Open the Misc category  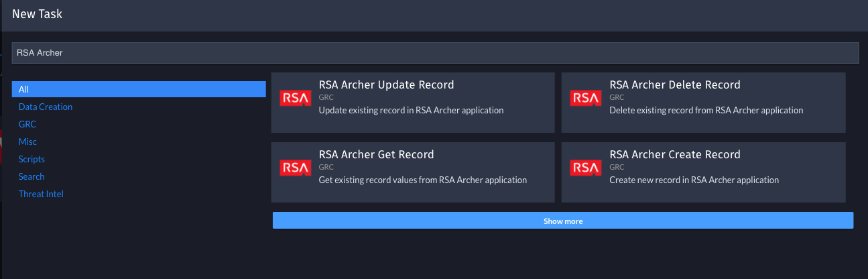tap(27, 142)
